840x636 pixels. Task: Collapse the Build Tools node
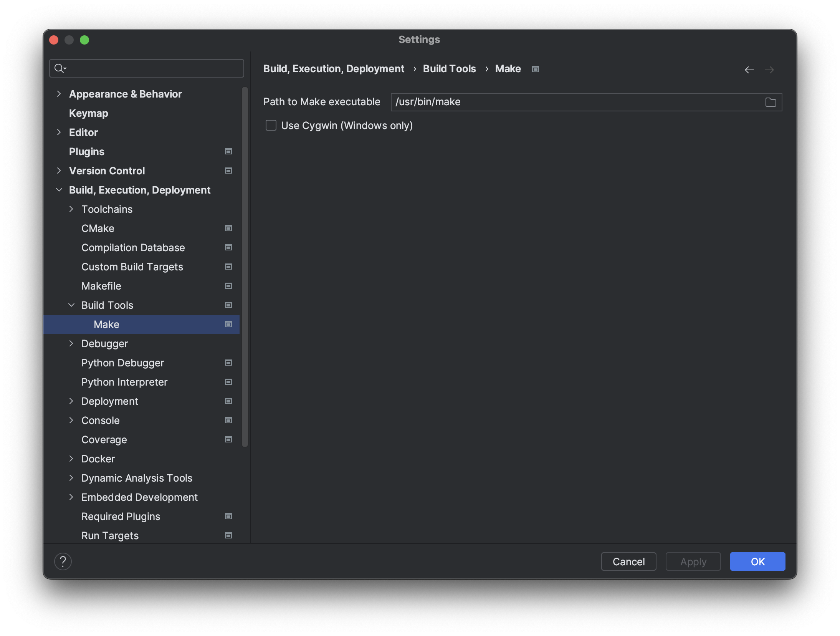71,305
